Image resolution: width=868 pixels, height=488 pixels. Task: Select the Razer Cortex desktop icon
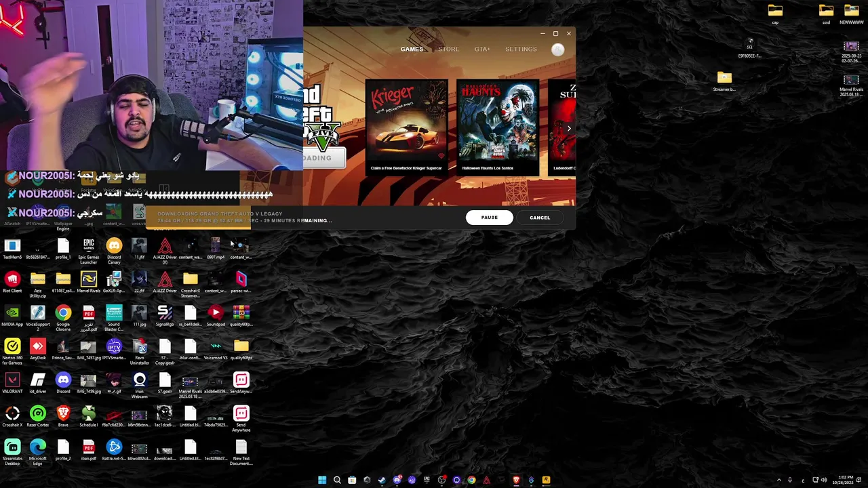[x=37, y=417]
